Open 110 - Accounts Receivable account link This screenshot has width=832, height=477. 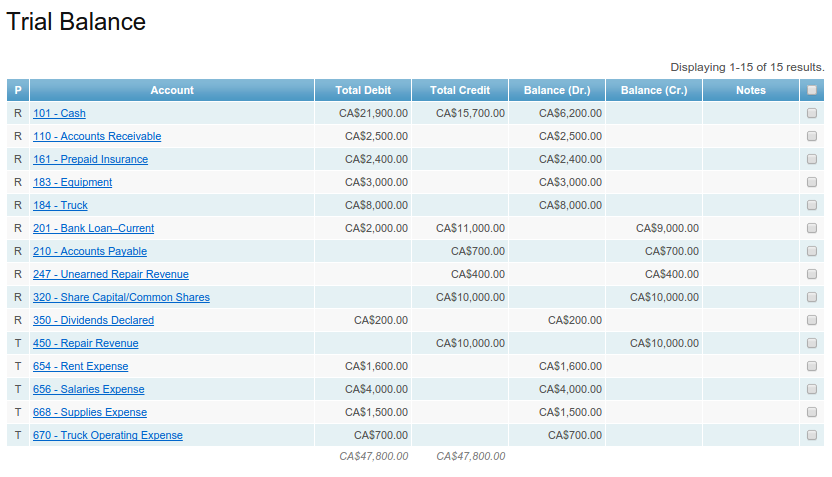click(x=97, y=136)
